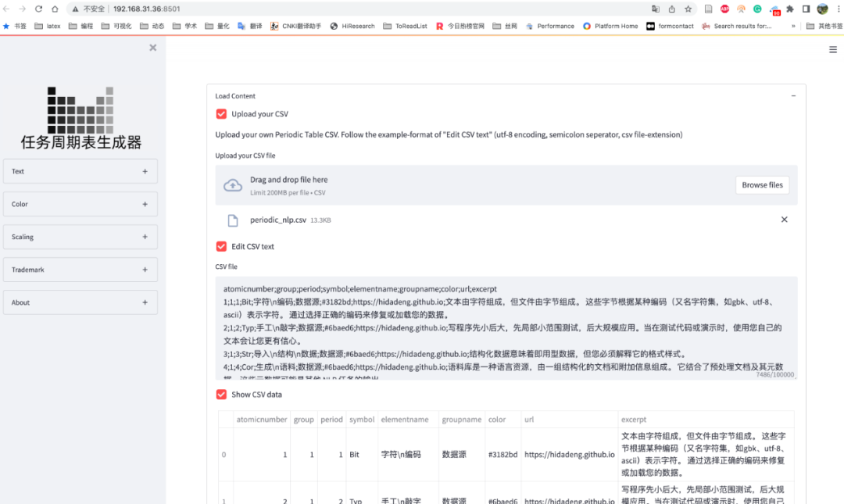Viewport: 844px width, 504px height.
Task: Go to the browser home page
Action: 55,9
